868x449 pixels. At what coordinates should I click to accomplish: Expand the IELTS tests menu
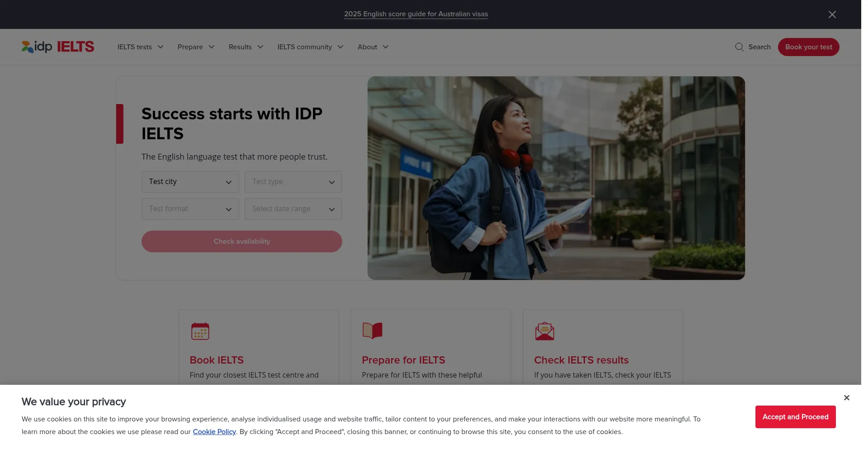[140, 47]
